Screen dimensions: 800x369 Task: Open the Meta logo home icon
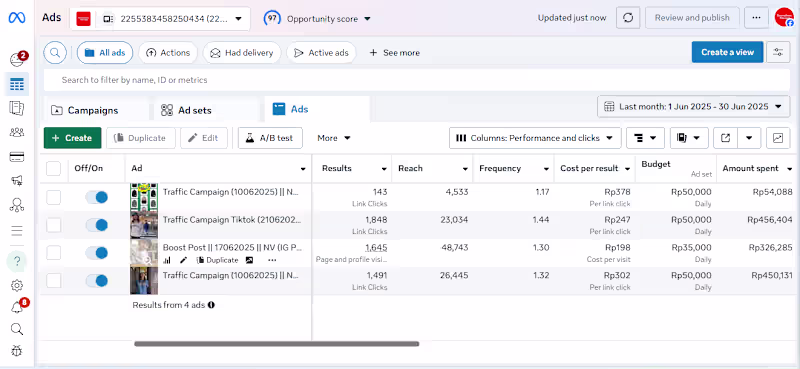[x=16, y=18]
